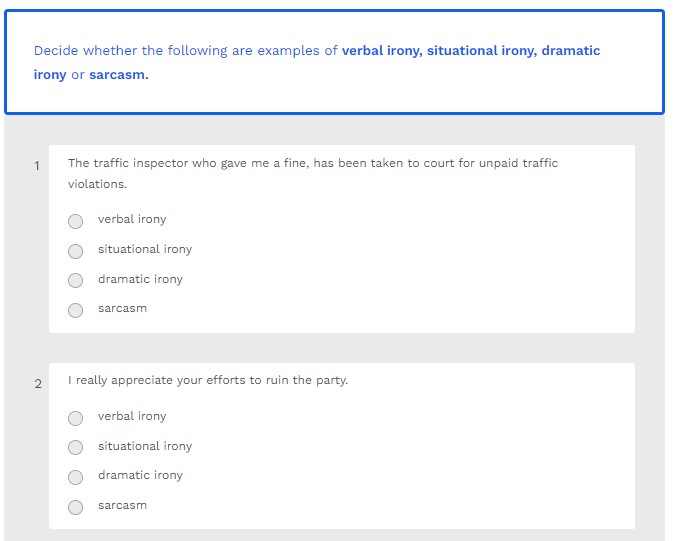The width and height of the screenshot is (676, 541).
Task: Click the 'dramatic irony' label text under question 1
Action: pyautogui.click(x=140, y=279)
